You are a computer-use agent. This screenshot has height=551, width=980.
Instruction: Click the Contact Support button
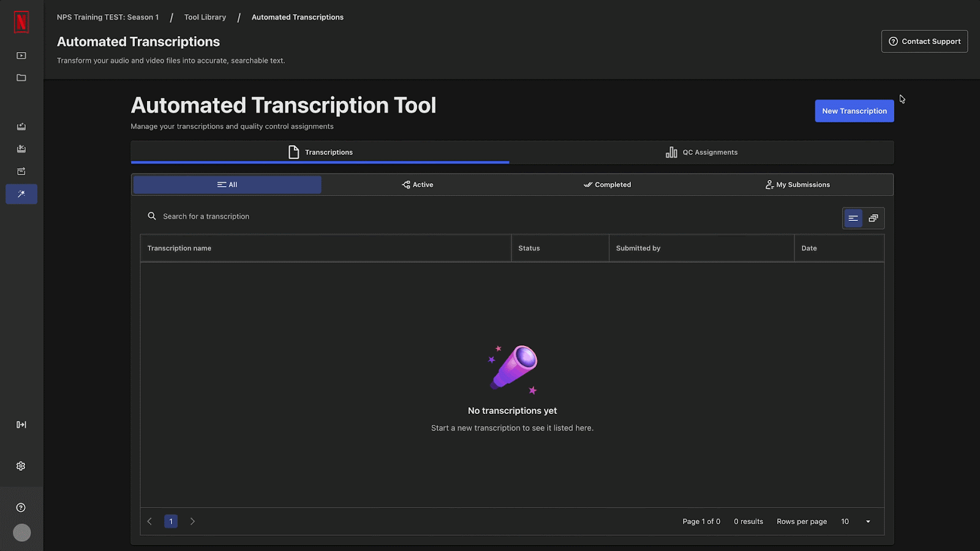[924, 42]
